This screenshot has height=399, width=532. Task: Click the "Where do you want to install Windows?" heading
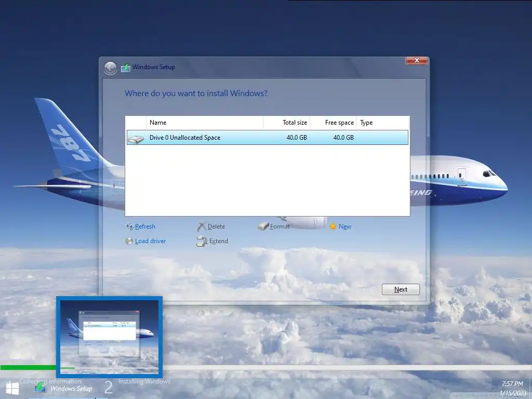196,94
